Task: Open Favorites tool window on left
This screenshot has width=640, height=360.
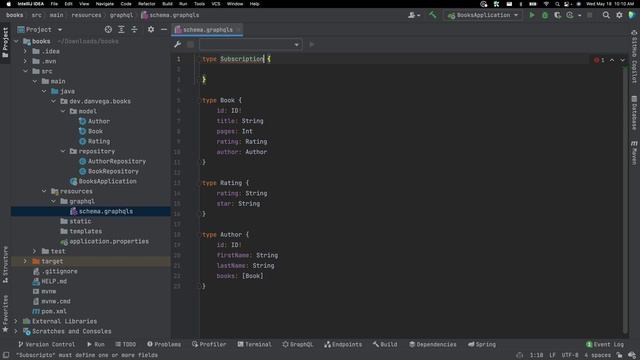Action: pos(5,313)
